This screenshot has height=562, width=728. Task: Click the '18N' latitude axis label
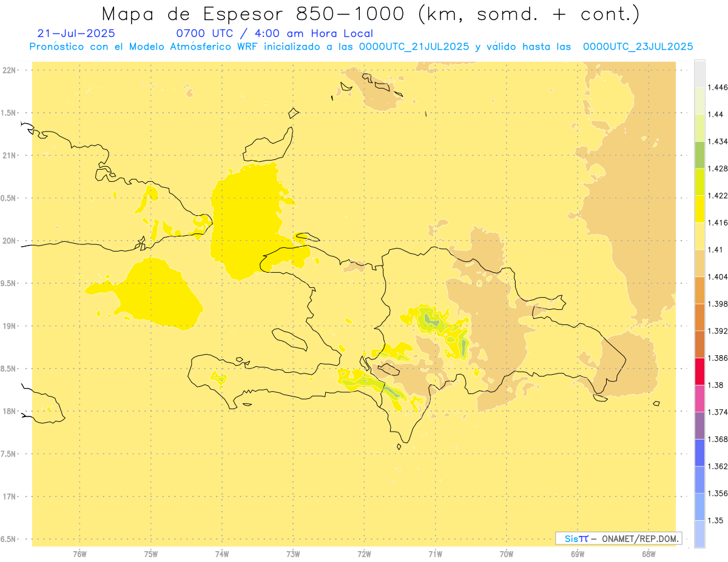pos(8,411)
